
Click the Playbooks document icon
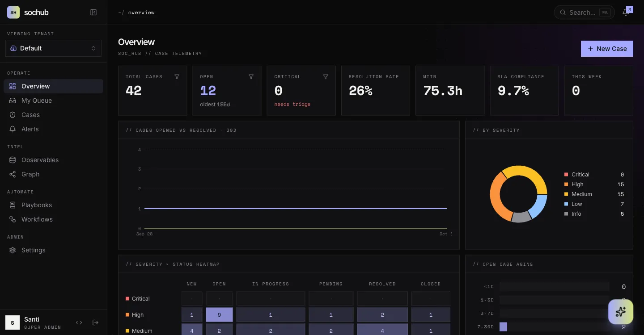tap(13, 205)
